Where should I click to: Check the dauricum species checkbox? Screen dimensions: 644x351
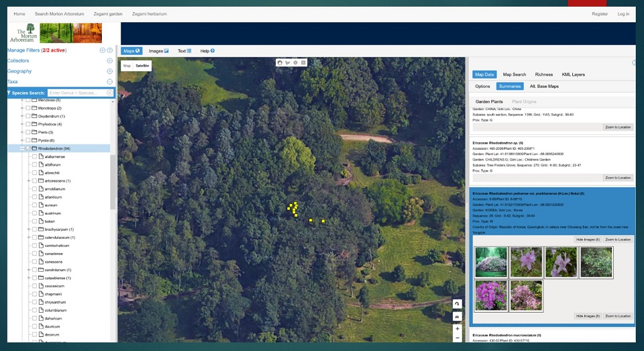click(34, 326)
